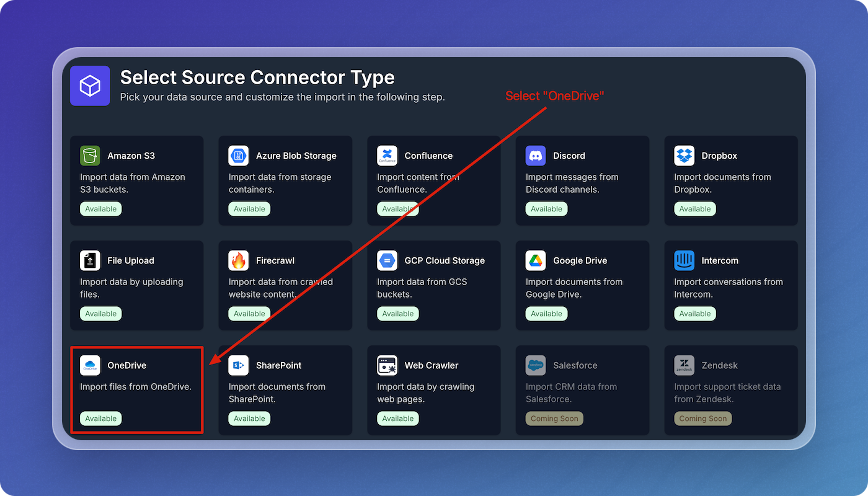
Task: Click "Import data from storage containers." text
Action: pyautogui.click(x=280, y=183)
